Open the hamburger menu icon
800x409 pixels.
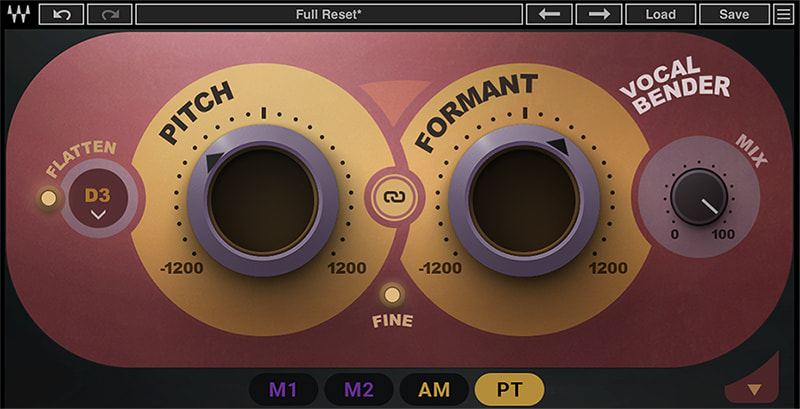coord(785,14)
